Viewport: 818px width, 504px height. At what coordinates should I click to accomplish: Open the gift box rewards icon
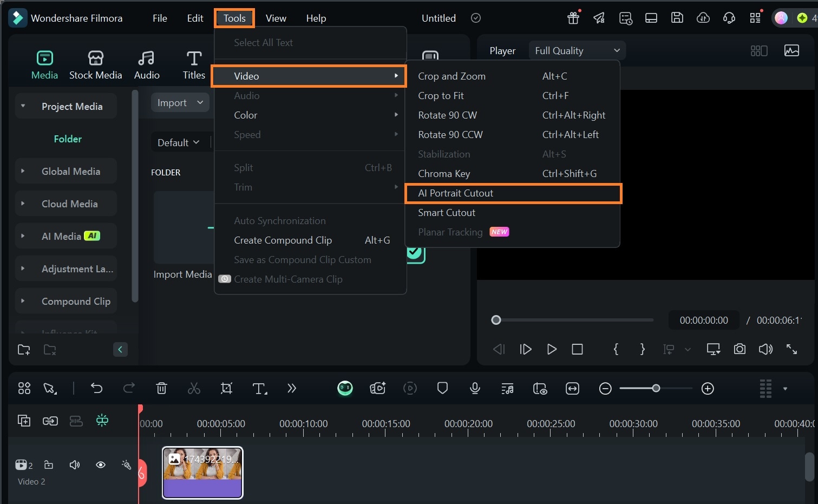(x=573, y=18)
